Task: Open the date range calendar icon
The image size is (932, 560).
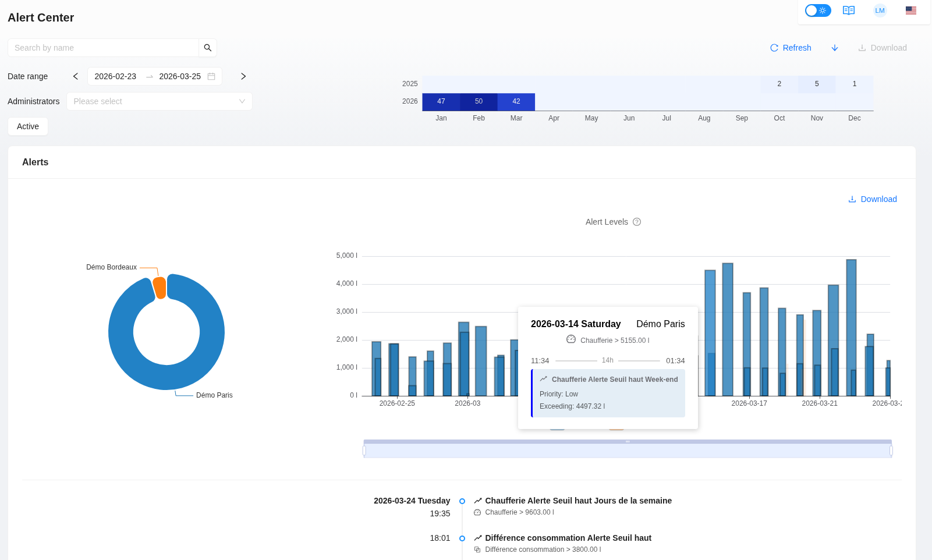Action: click(211, 76)
